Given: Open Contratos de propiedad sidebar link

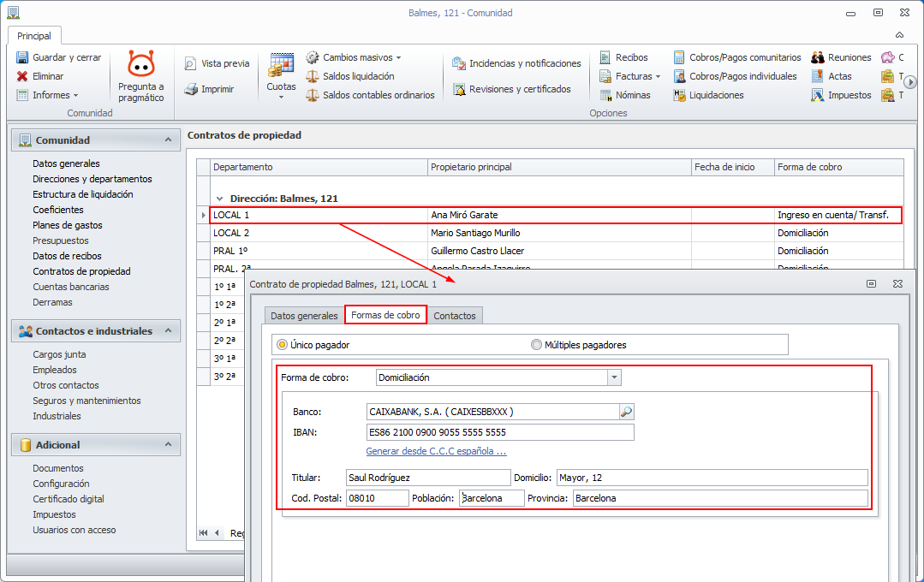Looking at the screenshot, I should (81, 271).
